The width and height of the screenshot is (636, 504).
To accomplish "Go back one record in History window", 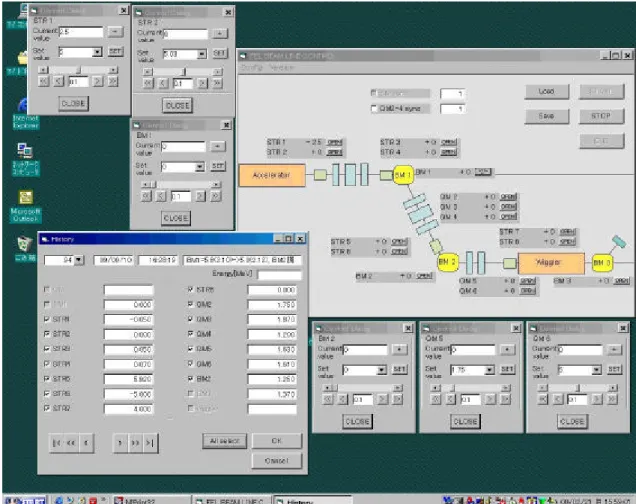I will pos(86,442).
